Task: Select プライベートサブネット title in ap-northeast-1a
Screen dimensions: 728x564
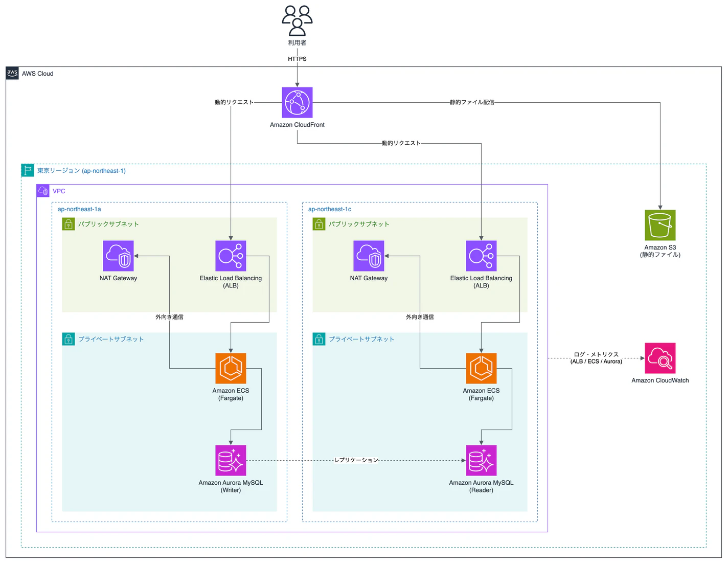Action: click(x=111, y=339)
